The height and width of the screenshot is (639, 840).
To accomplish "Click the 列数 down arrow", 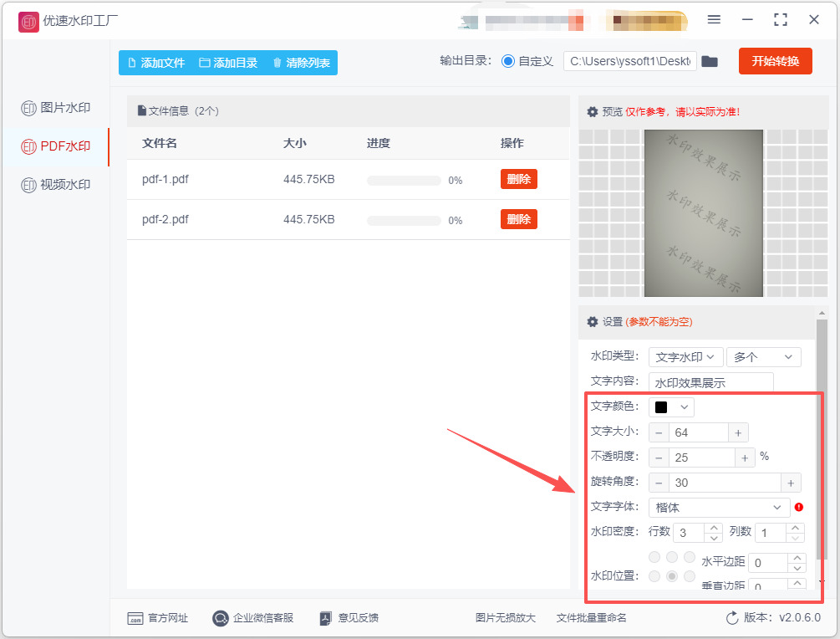I will (795, 538).
